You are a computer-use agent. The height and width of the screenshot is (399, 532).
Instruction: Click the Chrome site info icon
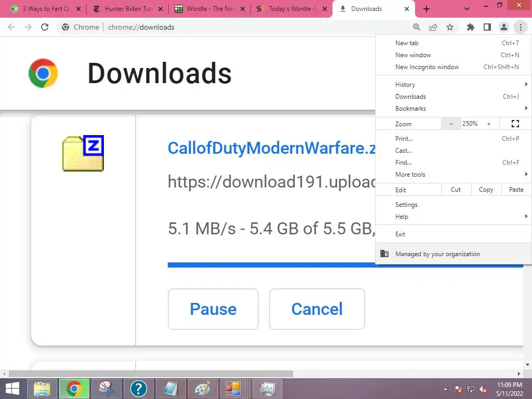(x=65, y=27)
